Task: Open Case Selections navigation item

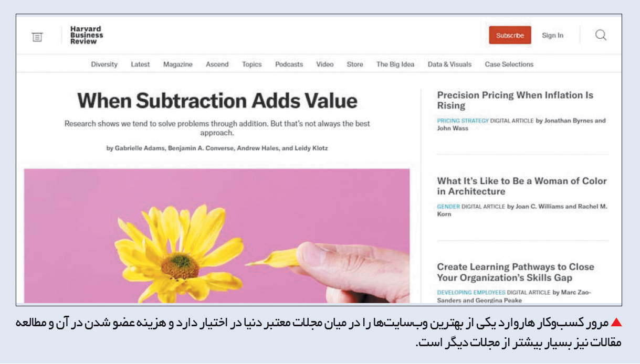Action: [x=509, y=65]
